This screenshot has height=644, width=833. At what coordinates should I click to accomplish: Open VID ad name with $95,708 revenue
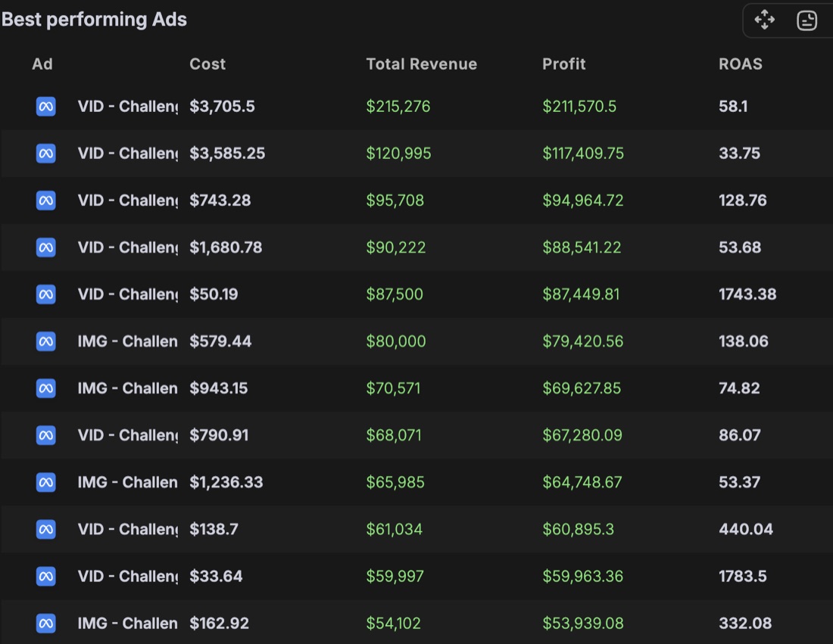[127, 200]
